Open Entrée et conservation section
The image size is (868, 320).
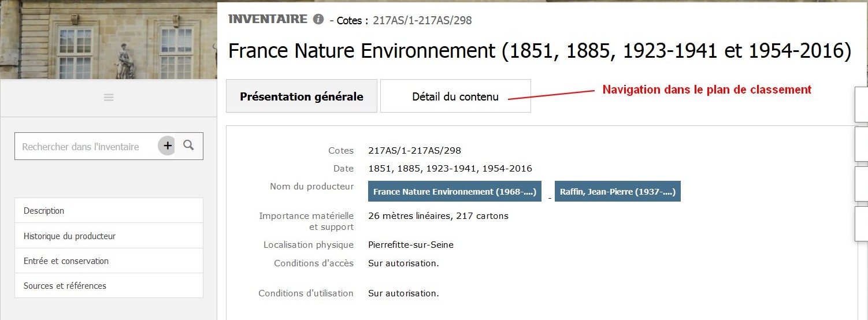109,261
